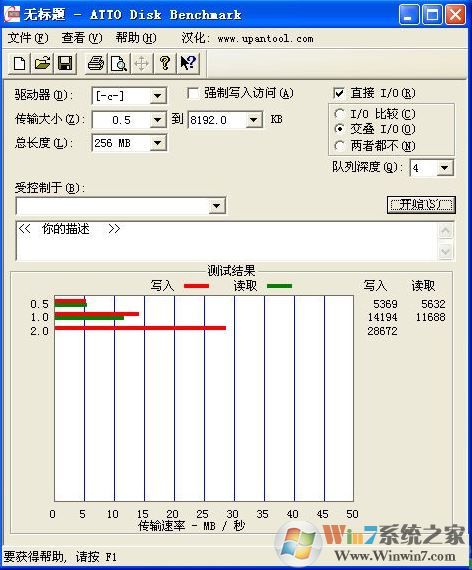Click the New file toolbar icon
The width and height of the screenshot is (472, 570).
coord(19,63)
